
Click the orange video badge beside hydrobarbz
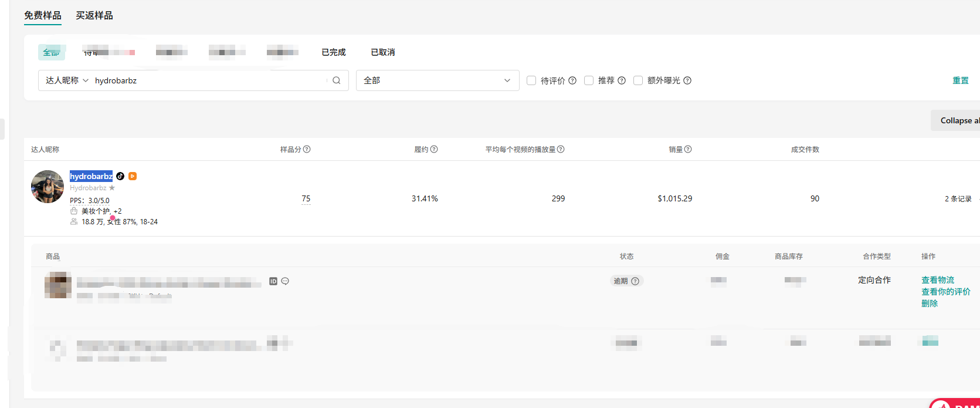click(x=133, y=176)
